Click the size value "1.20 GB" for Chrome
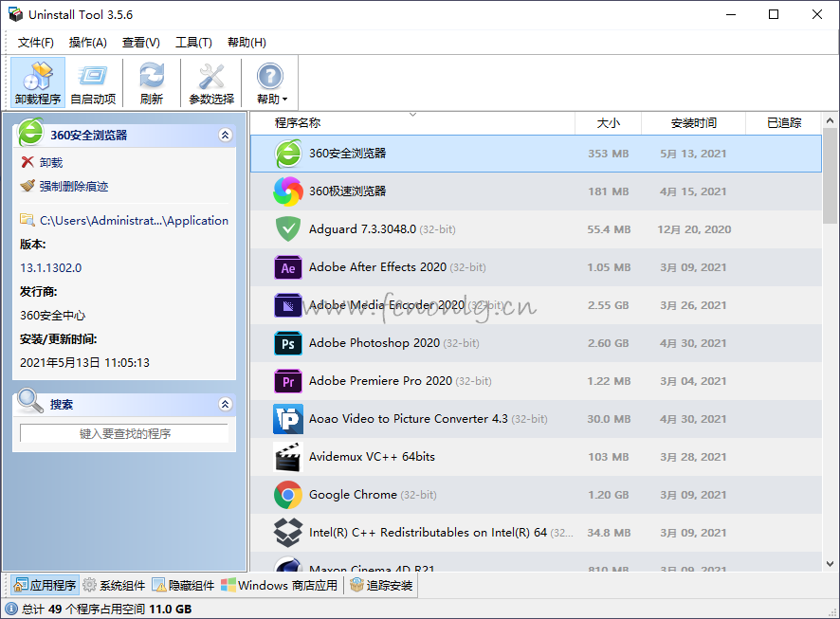 click(608, 495)
